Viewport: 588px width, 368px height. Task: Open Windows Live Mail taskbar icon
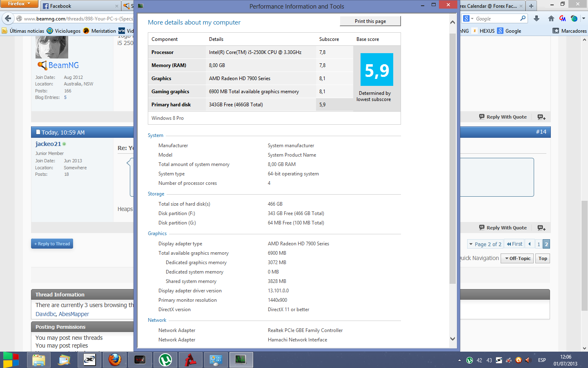(64, 360)
